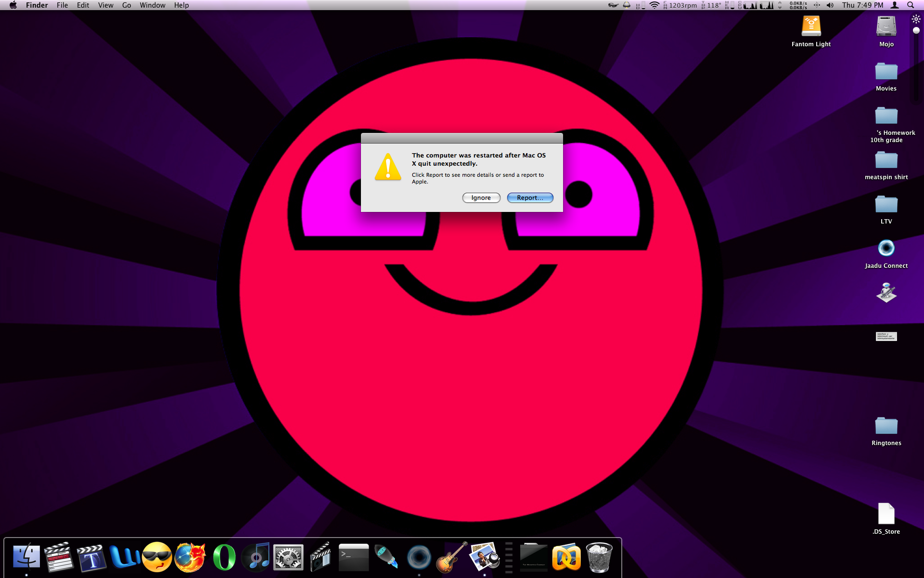
Task: Click the fan speed 1203rpm readout
Action: pos(680,5)
